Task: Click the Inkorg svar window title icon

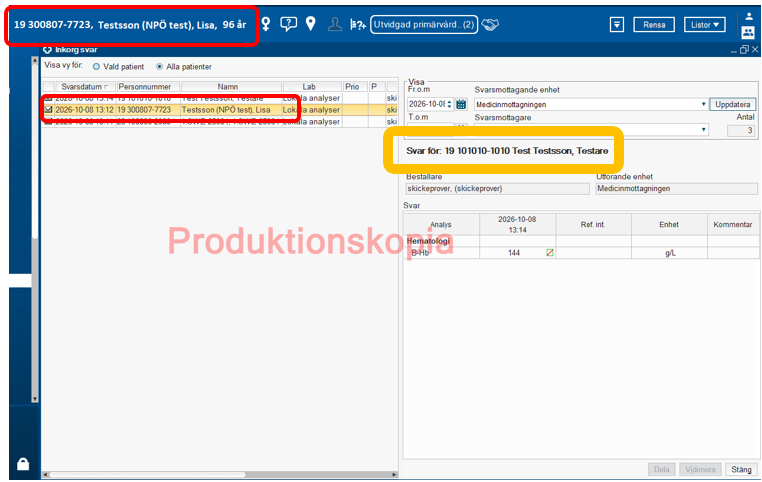Action: point(47,50)
